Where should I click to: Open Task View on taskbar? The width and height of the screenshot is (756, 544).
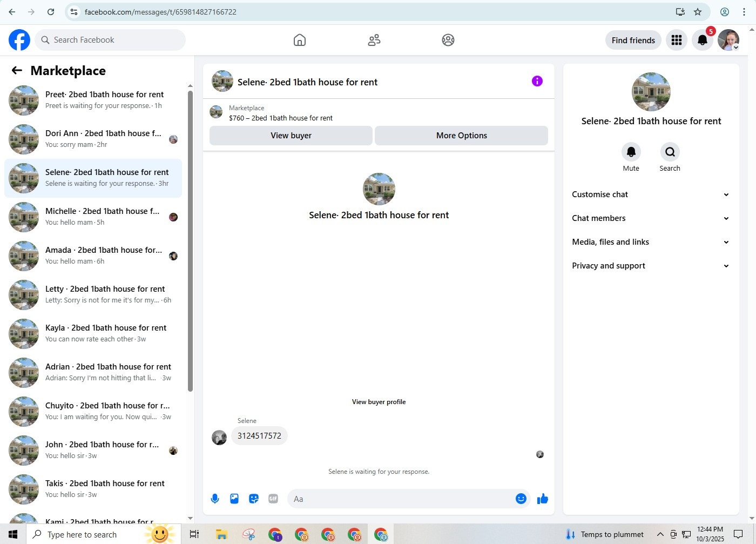pyautogui.click(x=194, y=534)
